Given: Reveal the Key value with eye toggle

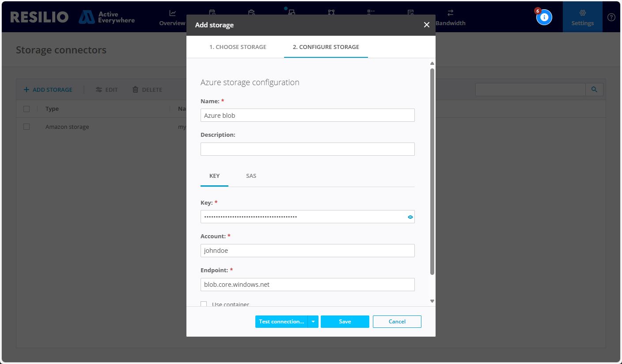Looking at the screenshot, I should (x=410, y=217).
